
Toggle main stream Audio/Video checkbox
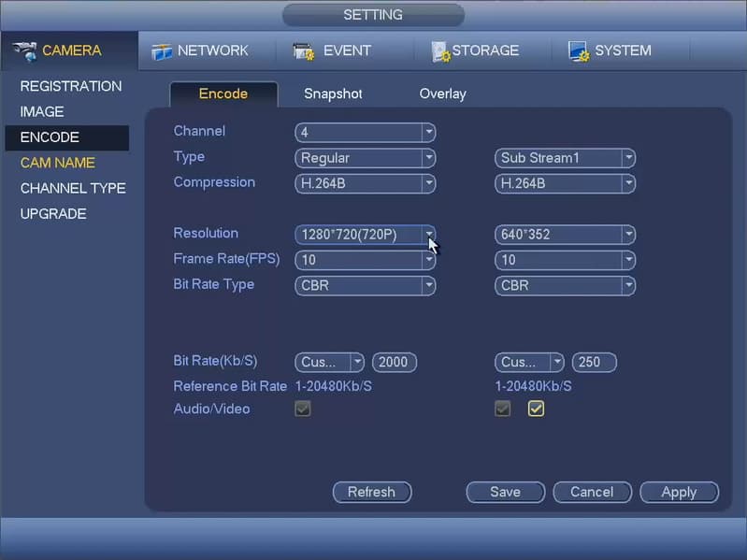pos(303,409)
